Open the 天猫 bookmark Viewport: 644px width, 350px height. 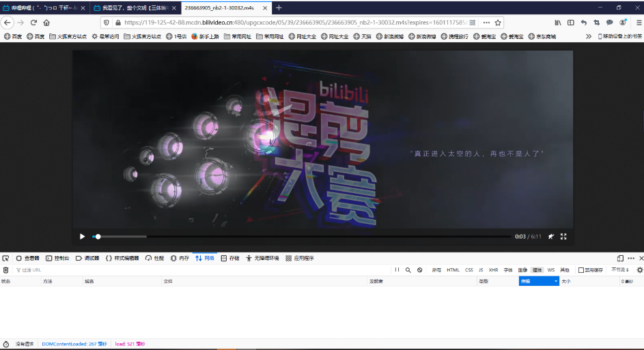pos(362,37)
